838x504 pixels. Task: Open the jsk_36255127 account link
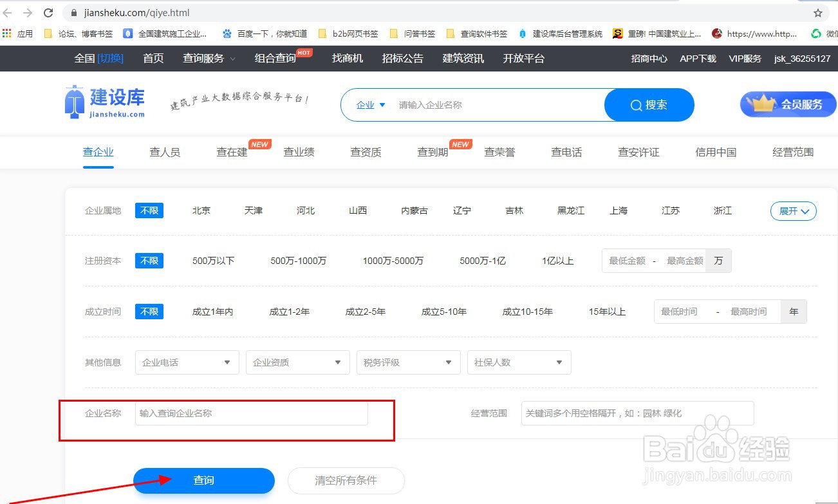(802, 59)
